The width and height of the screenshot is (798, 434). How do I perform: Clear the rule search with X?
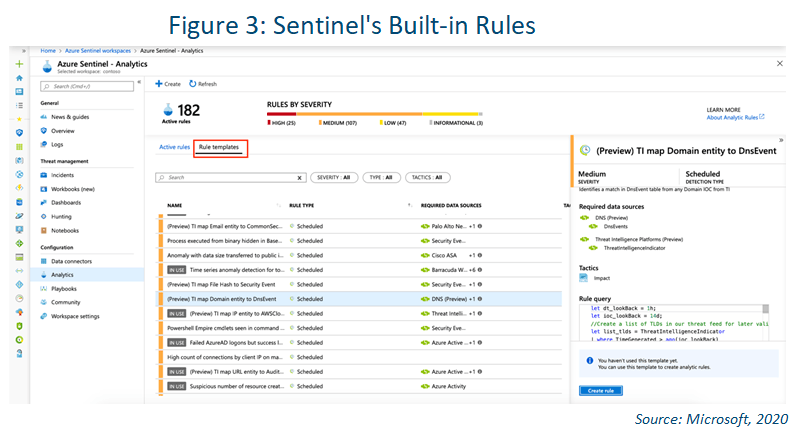(x=300, y=178)
